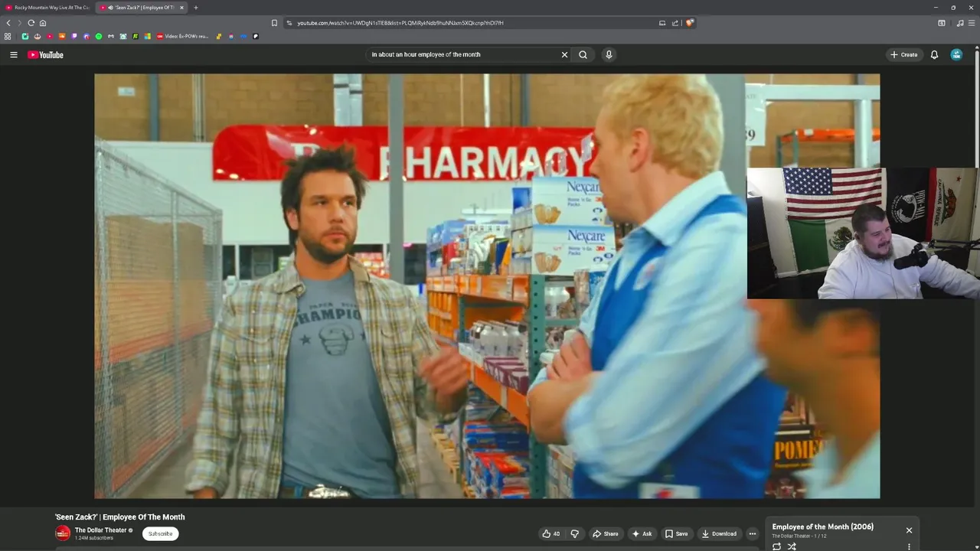Toggle the browser sidebar panel
Viewport: 980px width, 551px height.
(942, 23)
